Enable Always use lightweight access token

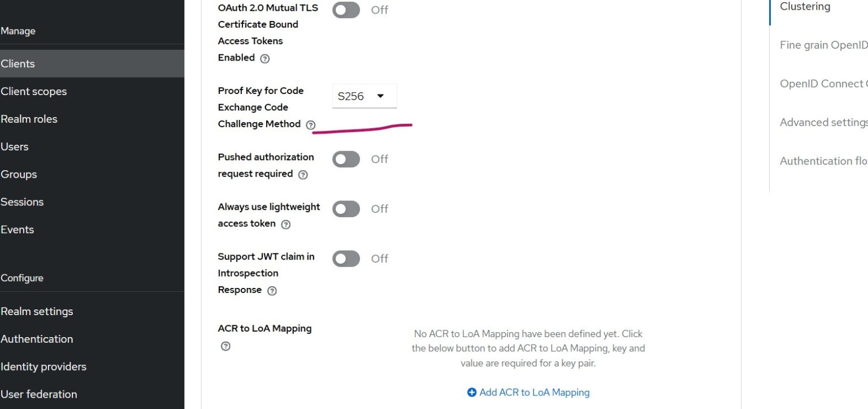(x=346, y=209)
